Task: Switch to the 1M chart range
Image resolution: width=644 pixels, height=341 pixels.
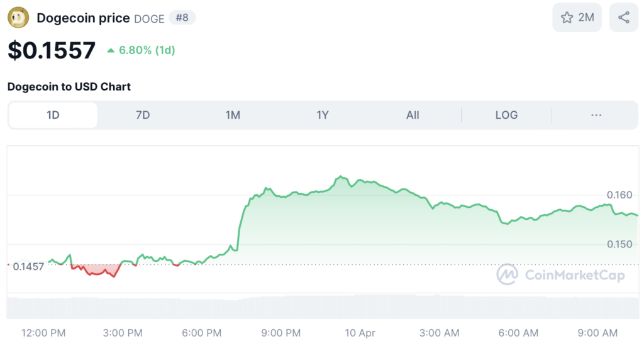Action: tap(233, 115)
